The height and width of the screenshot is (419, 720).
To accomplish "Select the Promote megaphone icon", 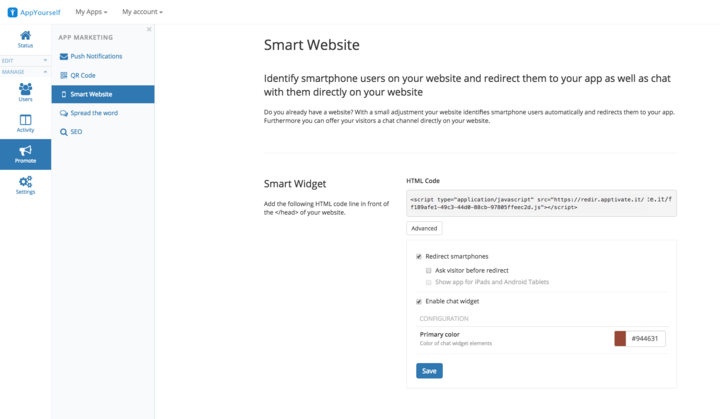I will coord(25,151).
